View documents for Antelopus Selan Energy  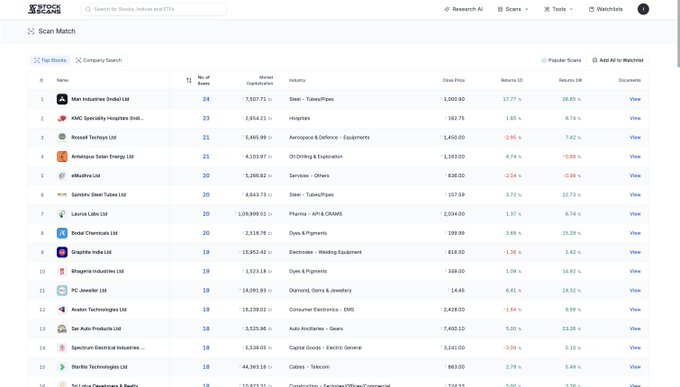click(635, 157)
